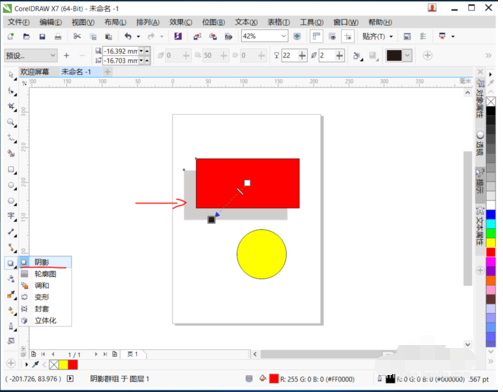Expand the property bar overflow chevron
Screen dimensions: 503x392
coord(488,55)
